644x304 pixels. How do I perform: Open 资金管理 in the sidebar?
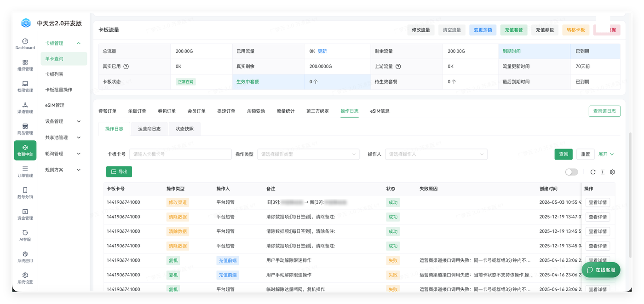click(x=25, y=214)
